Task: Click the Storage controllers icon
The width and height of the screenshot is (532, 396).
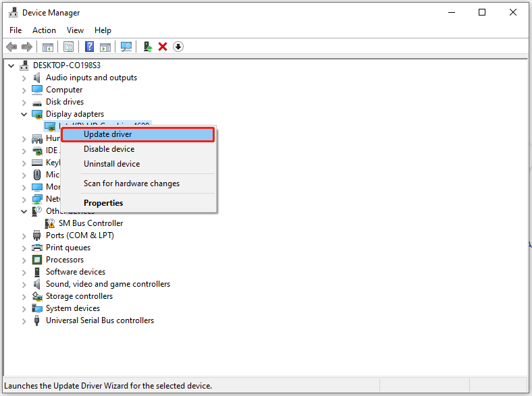Action: 37,296
